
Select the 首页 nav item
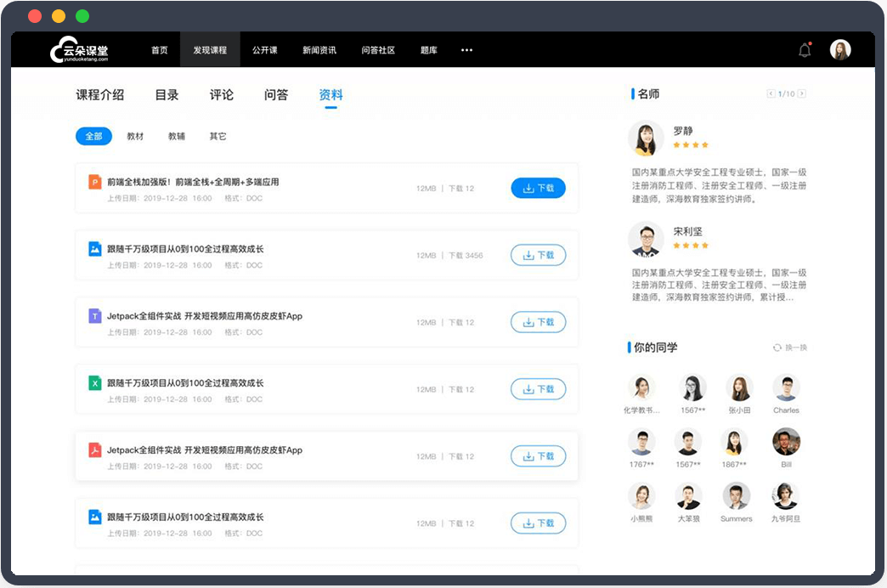pos(160,50)
